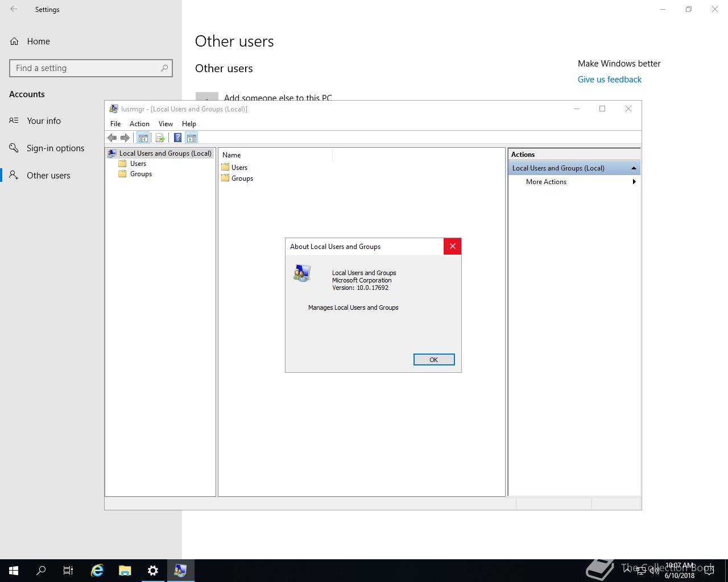
Task: Click the Export List toolbar icon
Action: [x=160, y=138]
